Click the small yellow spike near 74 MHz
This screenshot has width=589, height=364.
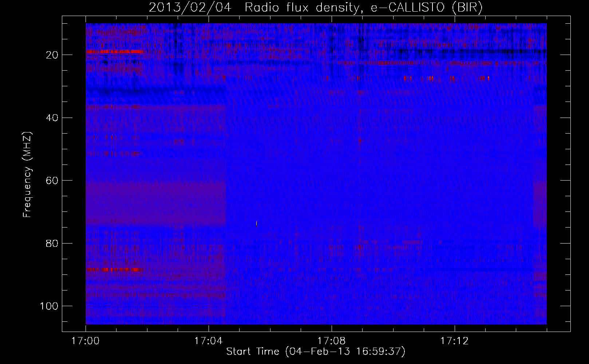pos(257,223)
